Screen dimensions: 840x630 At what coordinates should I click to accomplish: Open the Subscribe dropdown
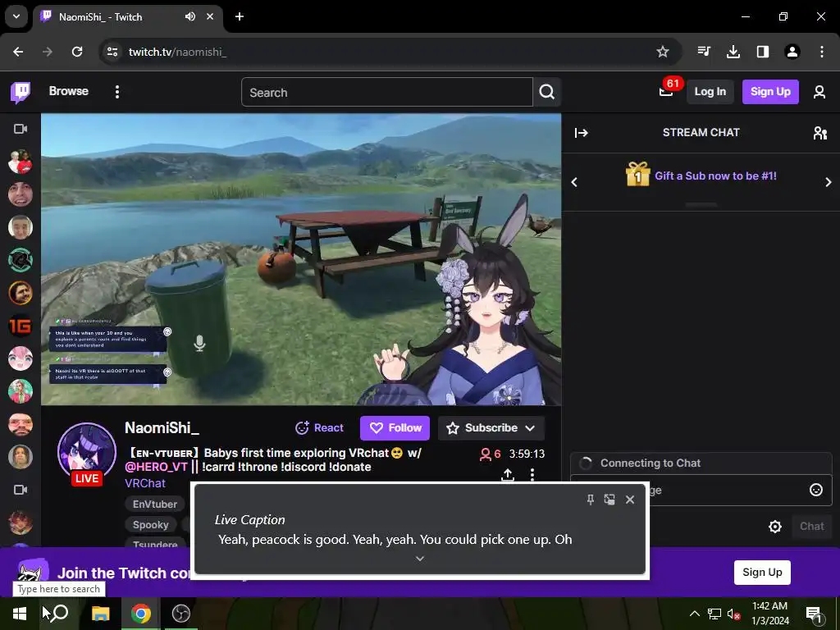click(491, 428)
